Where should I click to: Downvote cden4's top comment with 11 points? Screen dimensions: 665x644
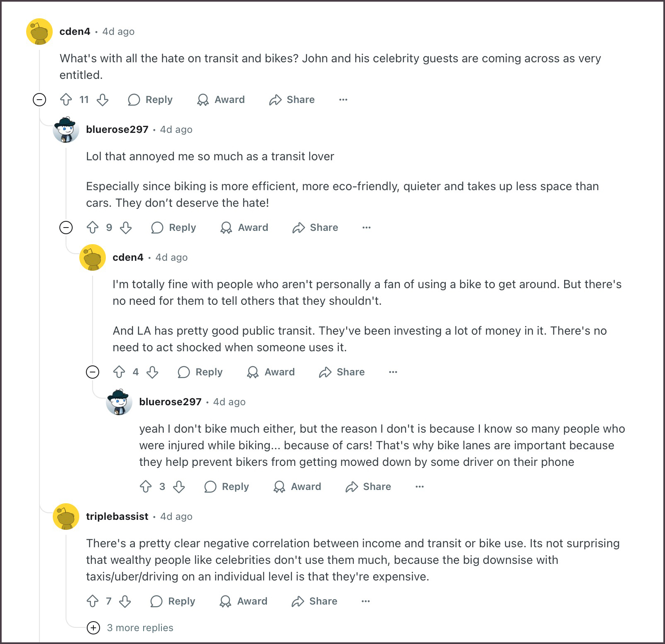pyautogui.click(x=103, y=100)
